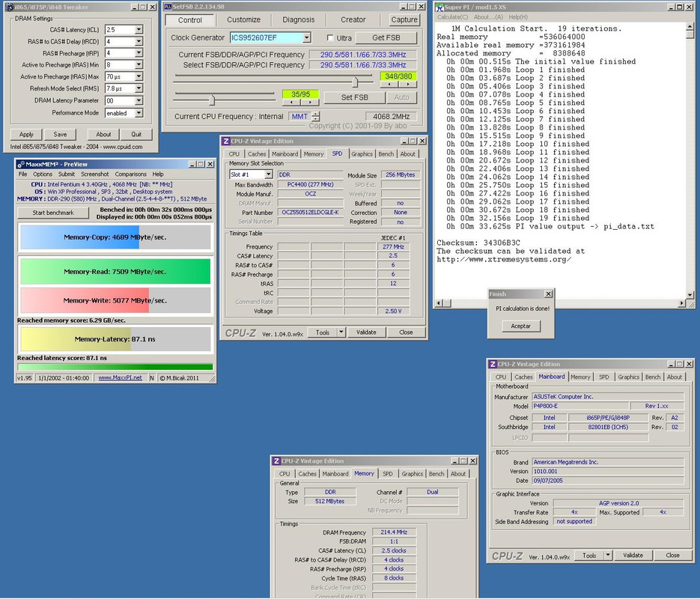Open Comparisons menu in MaxxMEM
This screenshot has width=700, height=599.
click(x=130, y=174)
